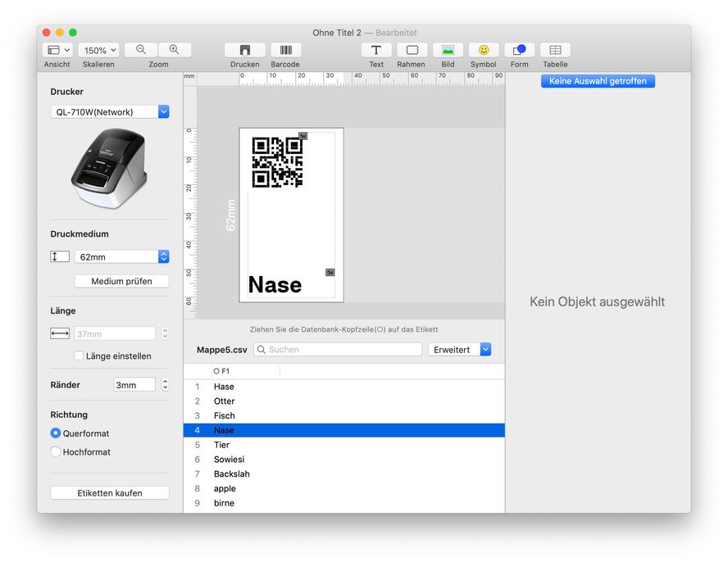Image resolution: width=728 pixels, height=562 pixels.
Task: Click the Brother label printer image
Action: coord(110,168)
